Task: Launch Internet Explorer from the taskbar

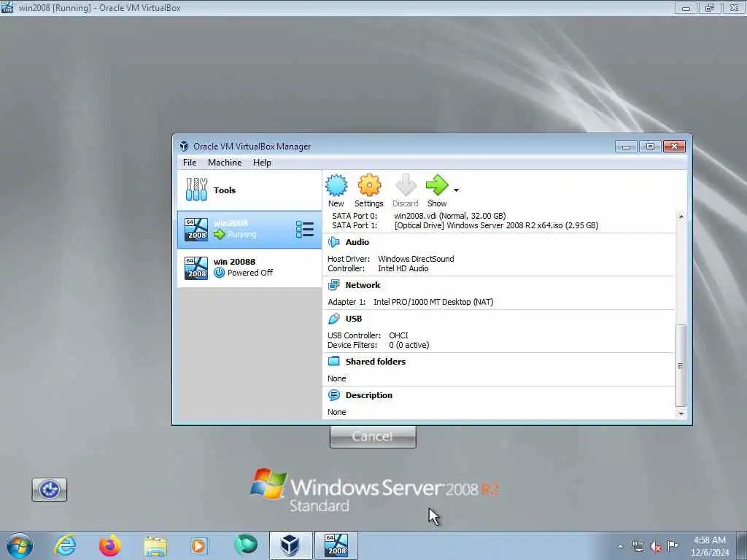Action: point(65,545)
